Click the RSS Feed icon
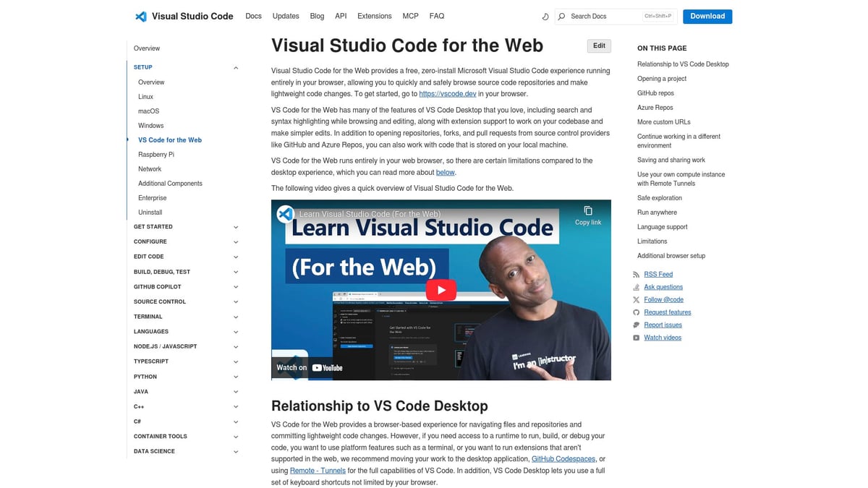This screenshot has height=488, width=868. (637, 274)
